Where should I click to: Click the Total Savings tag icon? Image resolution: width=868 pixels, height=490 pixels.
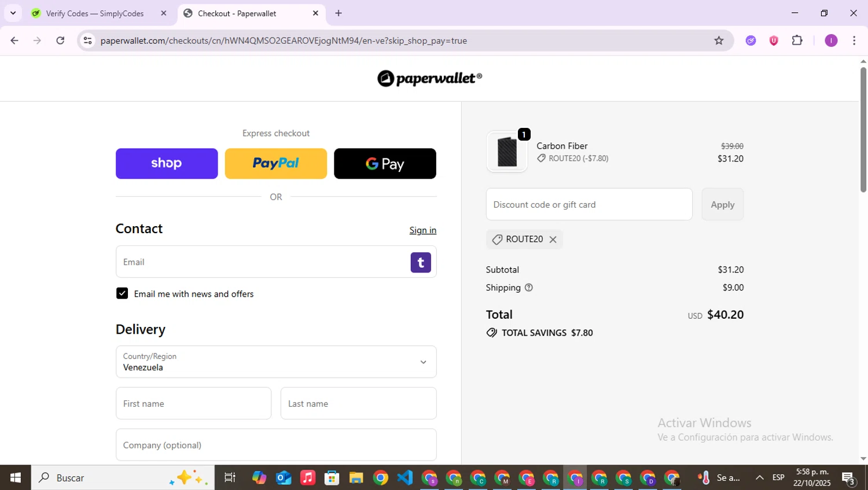tap(492, 333)
